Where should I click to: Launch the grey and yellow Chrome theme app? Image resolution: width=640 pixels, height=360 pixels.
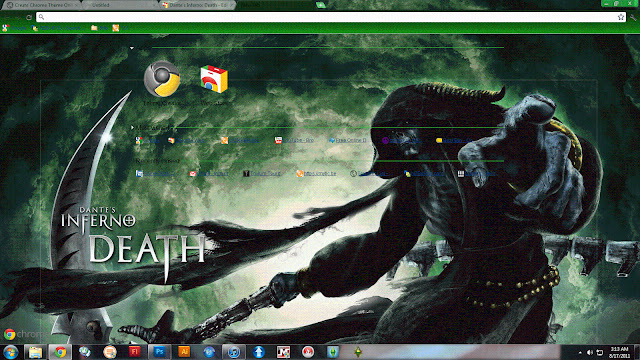tap(162, 79)
